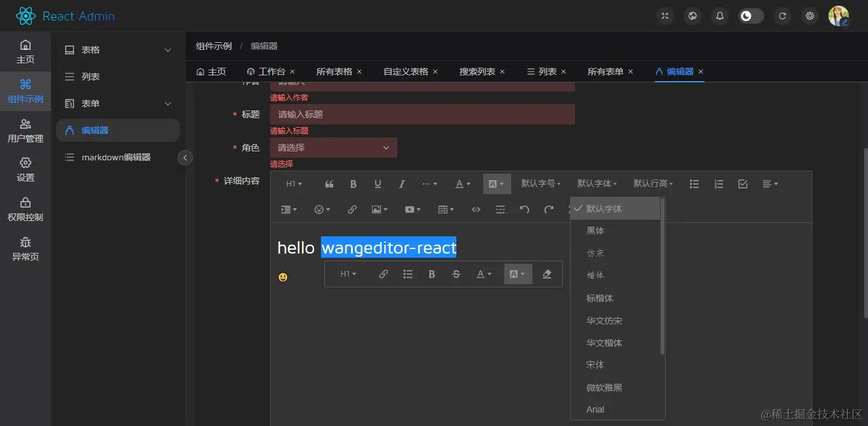Viewport: 868px width, 426px height.
Task: Click the 组件示例 breadcrumb link
Action: click(213, 45)
